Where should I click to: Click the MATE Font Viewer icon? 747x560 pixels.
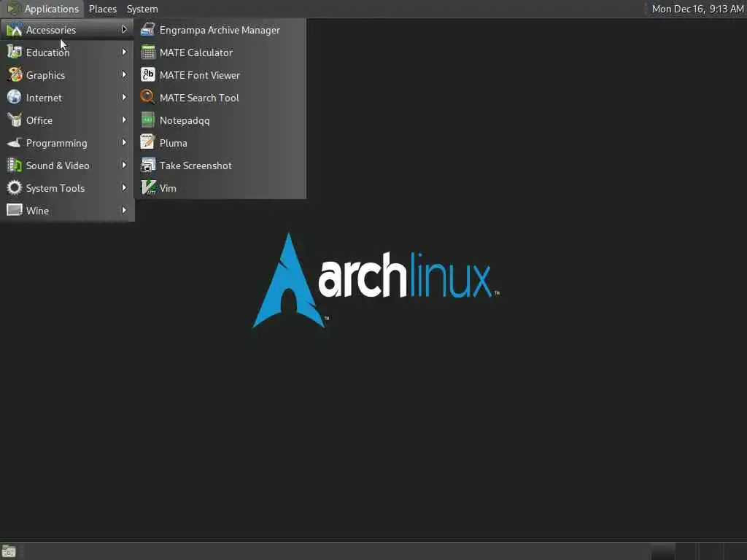point(147,75)
